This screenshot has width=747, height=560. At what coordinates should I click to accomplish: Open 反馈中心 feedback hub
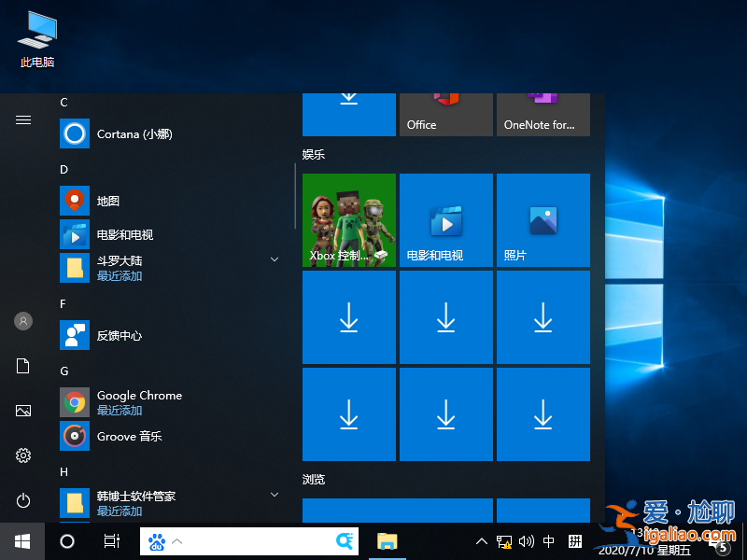pos(120,336)
